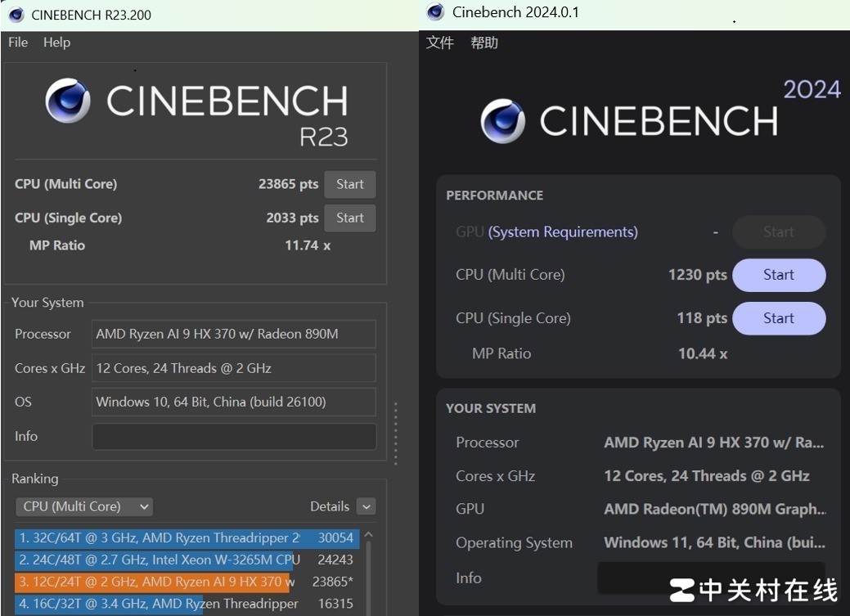The image size is (850, 616).
Task: Select ranking row 3 Ryzen AI 9 HX 370
Action: coord(187,582)
